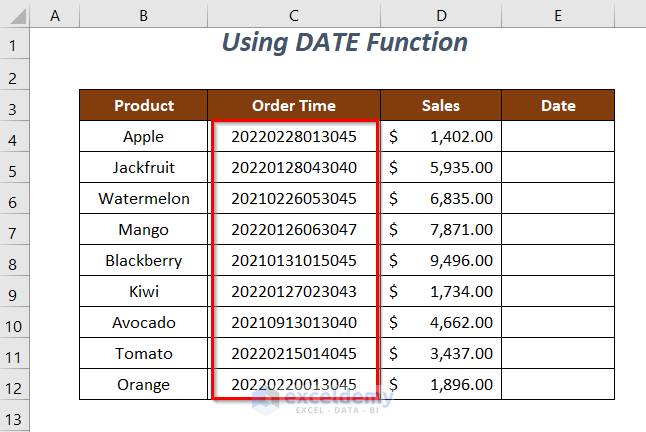Select column B header
This screenshot has height=432, width=646.
coord(143,14)
